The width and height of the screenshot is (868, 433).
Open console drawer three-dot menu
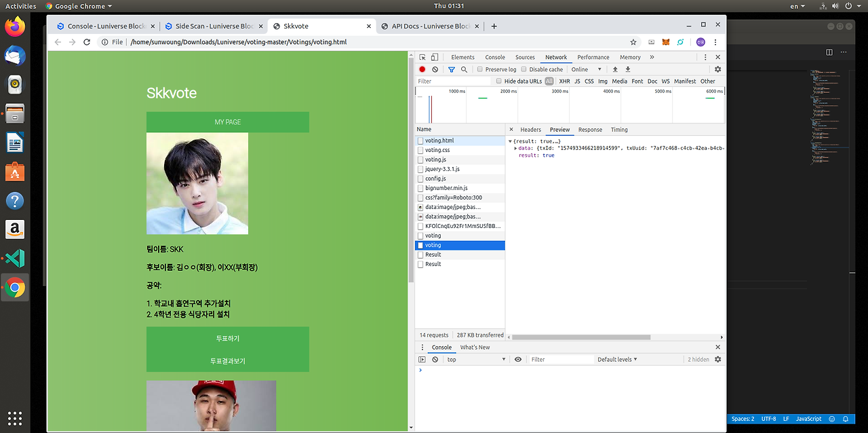[x=422, y=347]
